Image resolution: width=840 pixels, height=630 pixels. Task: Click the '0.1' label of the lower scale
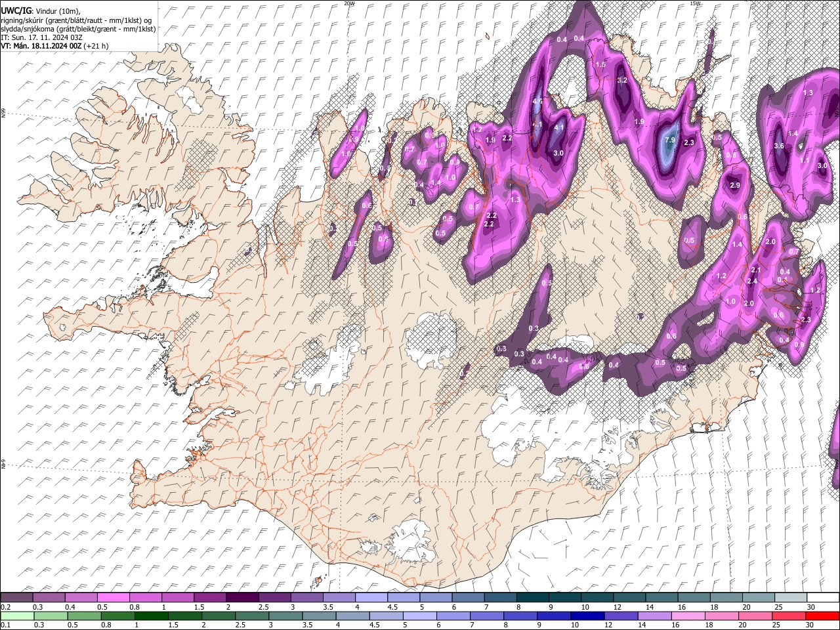click(5, 625)
